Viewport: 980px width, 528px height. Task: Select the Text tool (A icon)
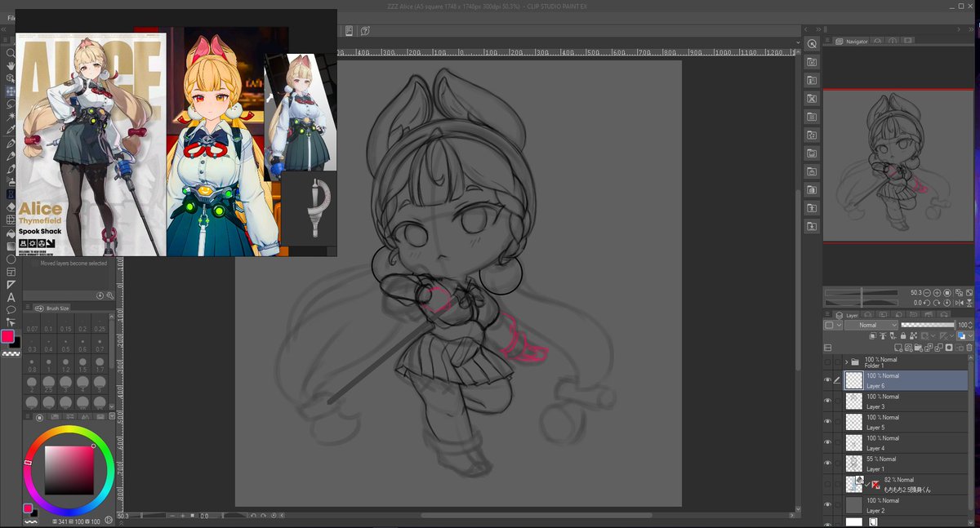11,297
